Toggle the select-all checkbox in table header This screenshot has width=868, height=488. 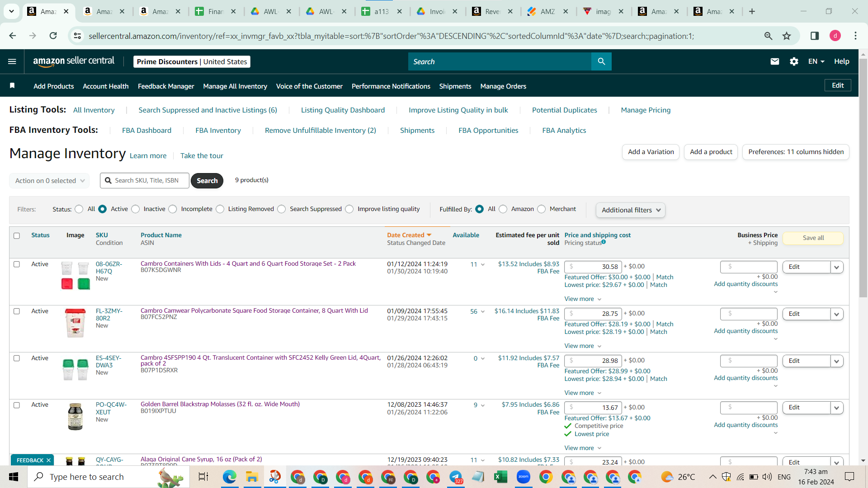17,235
